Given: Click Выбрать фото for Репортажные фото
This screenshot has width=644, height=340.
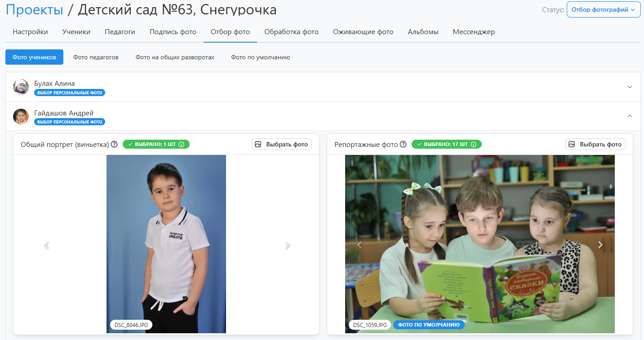Looking at the screenshot, I should pyautogui.click(x=595, y=144).
